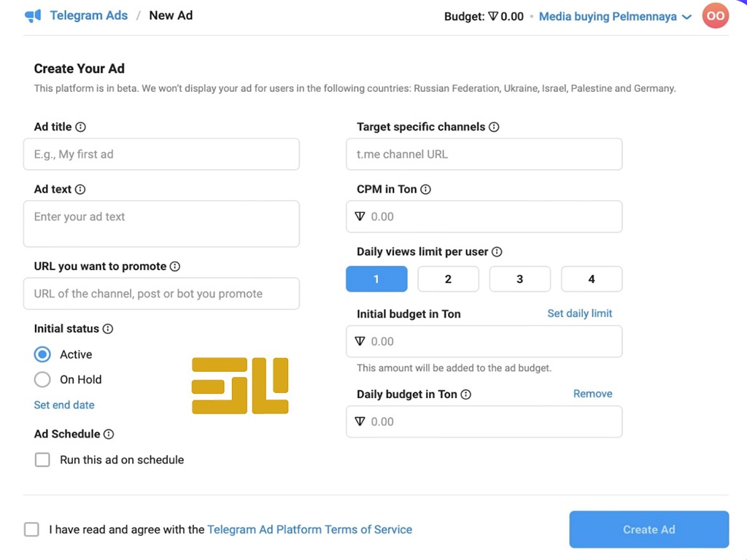
Task: Click the Create Ad button
Action: pyautogui.click(x=649, y=529)
